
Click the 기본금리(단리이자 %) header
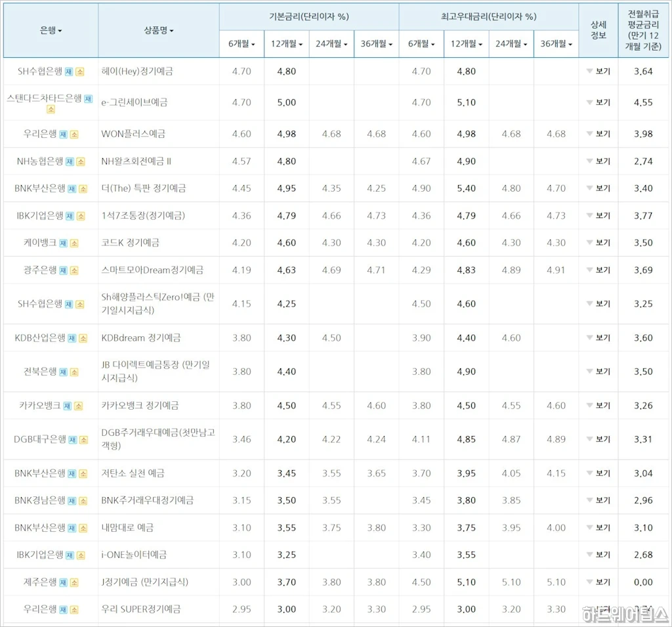(309, 16)
